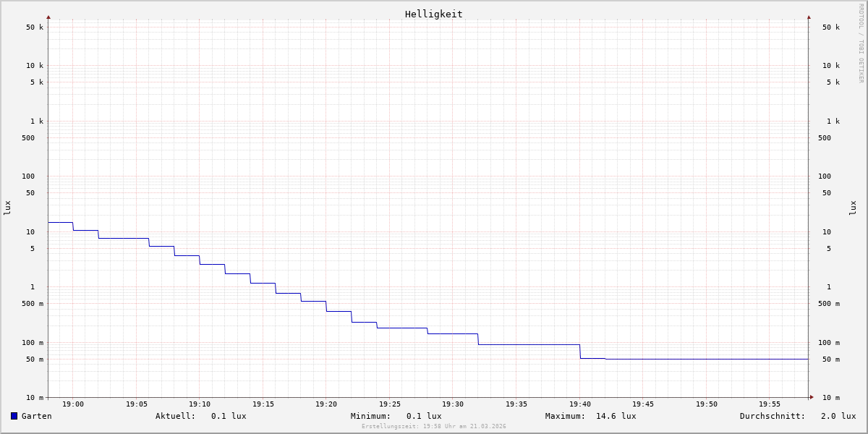Click the 19:30 time axis label
The height and width of the screenshot is (434, 868).
(x=453, y=404)
